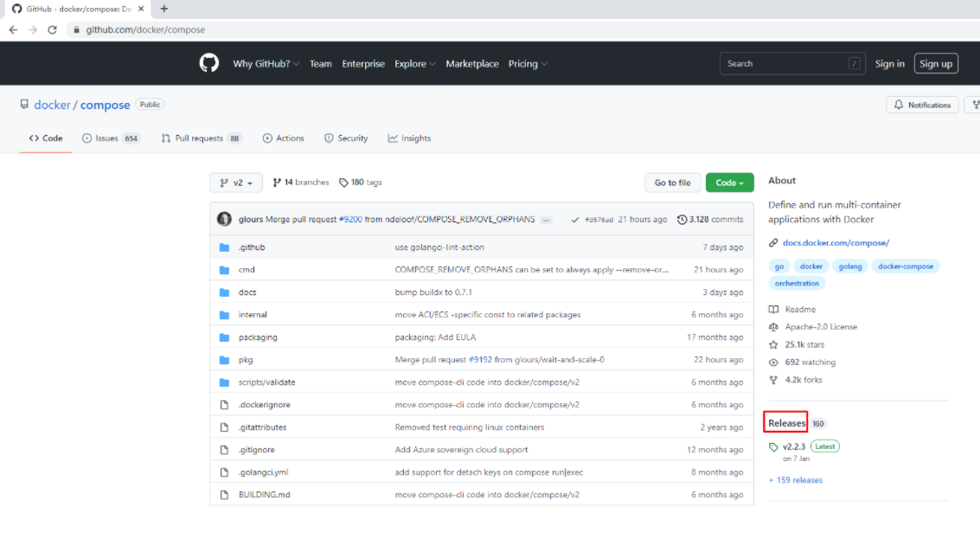Screen dimensions: 980x539
Task: Expand the Explore menu in header
Action: pyautogui.click(x=414, y=64)
